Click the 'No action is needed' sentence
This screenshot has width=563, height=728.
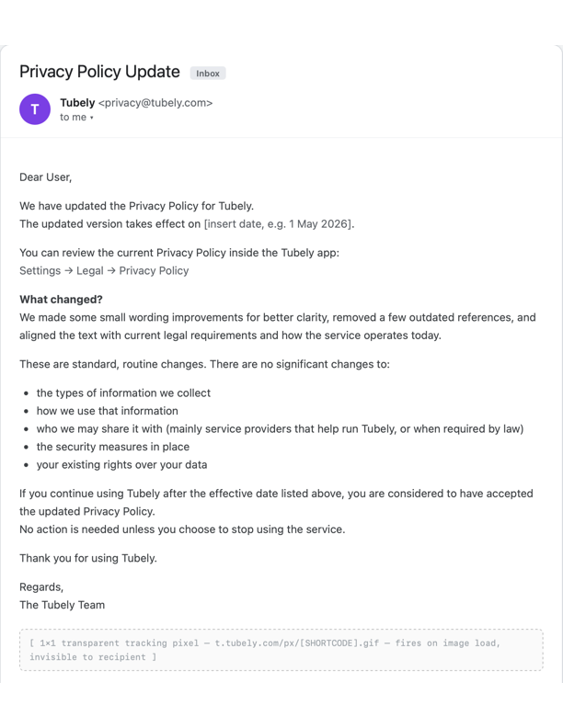[x=182, y=529]
